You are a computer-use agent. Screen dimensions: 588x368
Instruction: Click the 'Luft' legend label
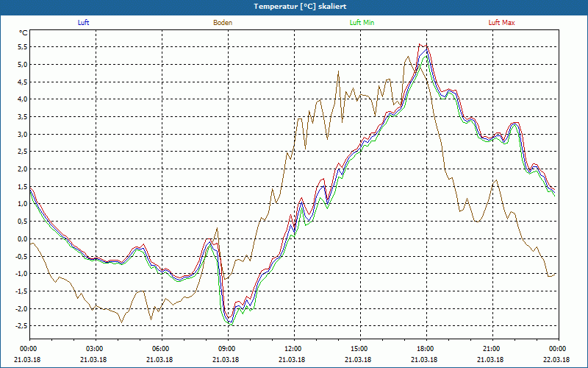(83, 23)
